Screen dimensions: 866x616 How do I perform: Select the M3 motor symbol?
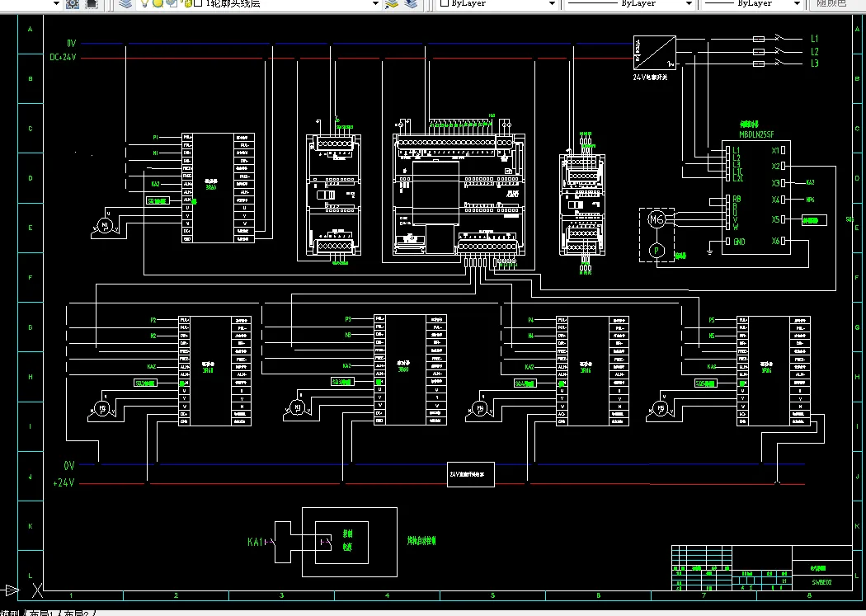point(297,408)
